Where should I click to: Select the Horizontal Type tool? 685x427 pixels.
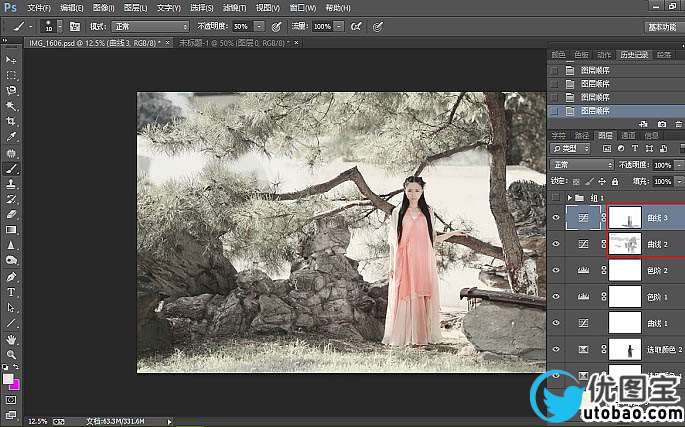[x=11, y=292]
